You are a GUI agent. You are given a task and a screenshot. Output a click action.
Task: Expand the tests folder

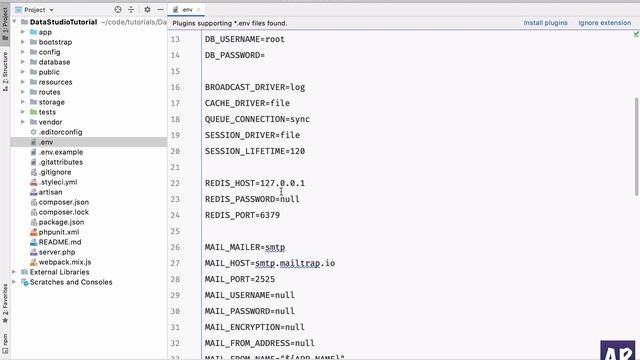point(23,112)
